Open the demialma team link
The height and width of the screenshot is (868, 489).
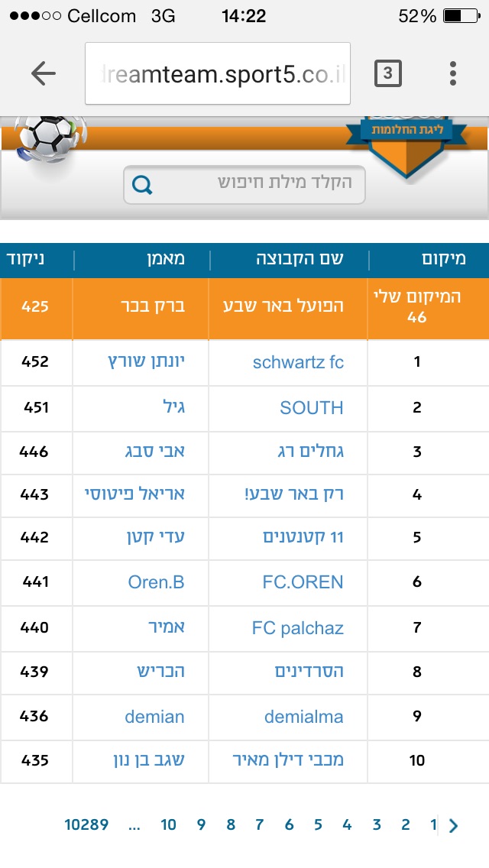303,717
